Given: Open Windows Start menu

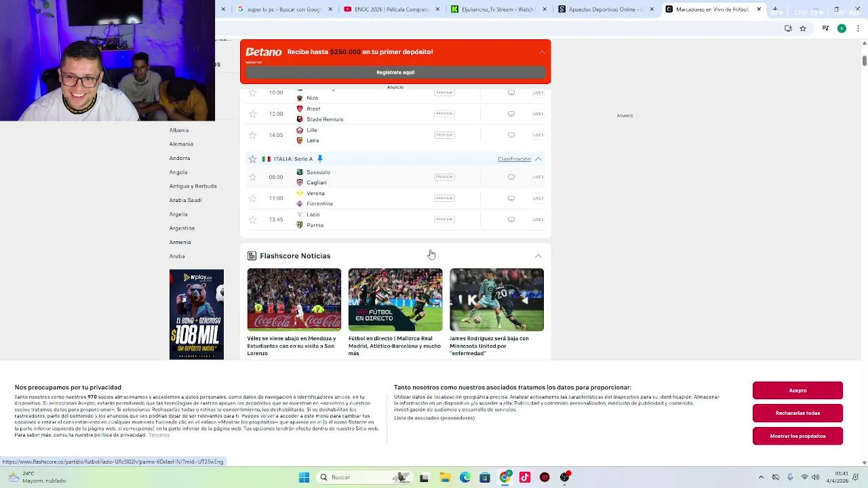Looking at the screenshot, I should click(304, 477).
